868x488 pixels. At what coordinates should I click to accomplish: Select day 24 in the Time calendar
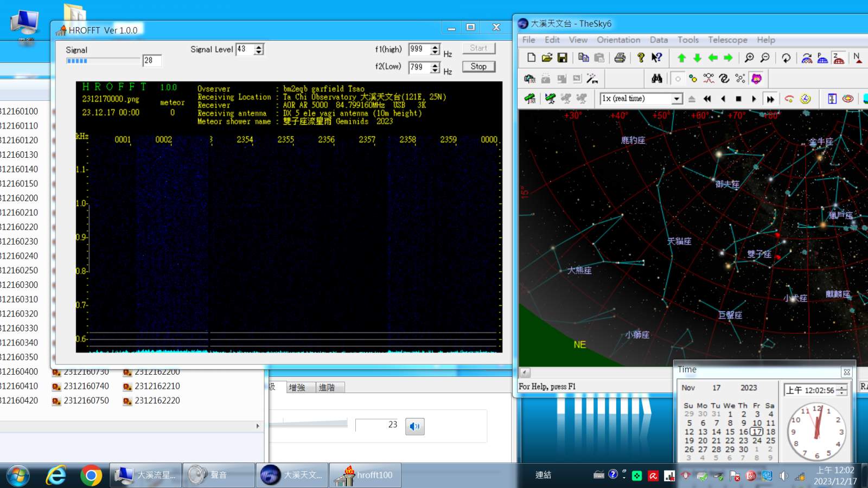tap(757, 440)
